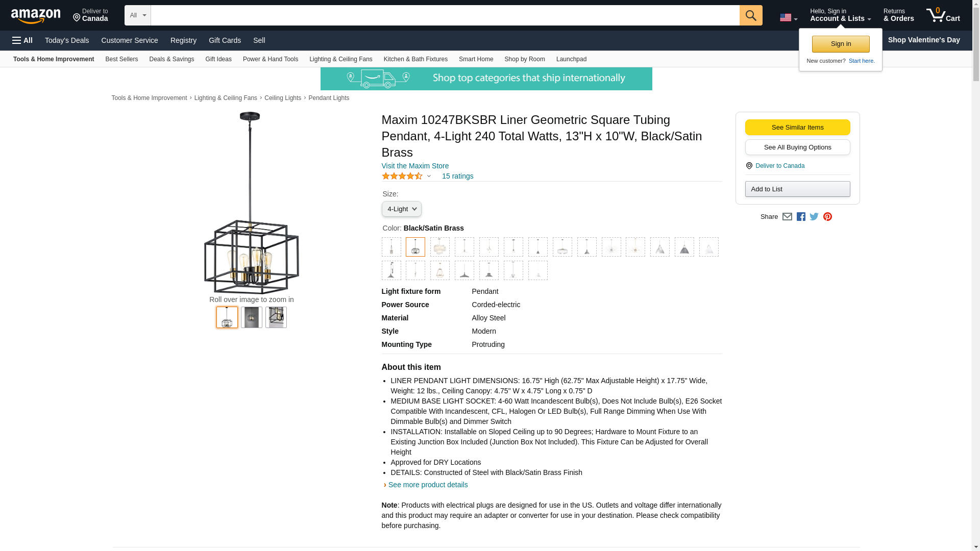Open the Visit the Maxim Store link
Image resolution: width=980 pixels, height=551 pixels.
[415, 166]
